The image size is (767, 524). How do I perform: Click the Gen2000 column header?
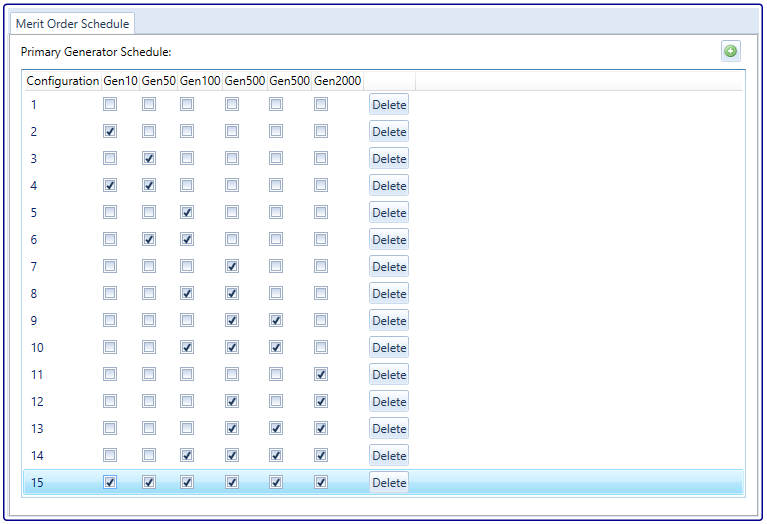click(337, 80)
